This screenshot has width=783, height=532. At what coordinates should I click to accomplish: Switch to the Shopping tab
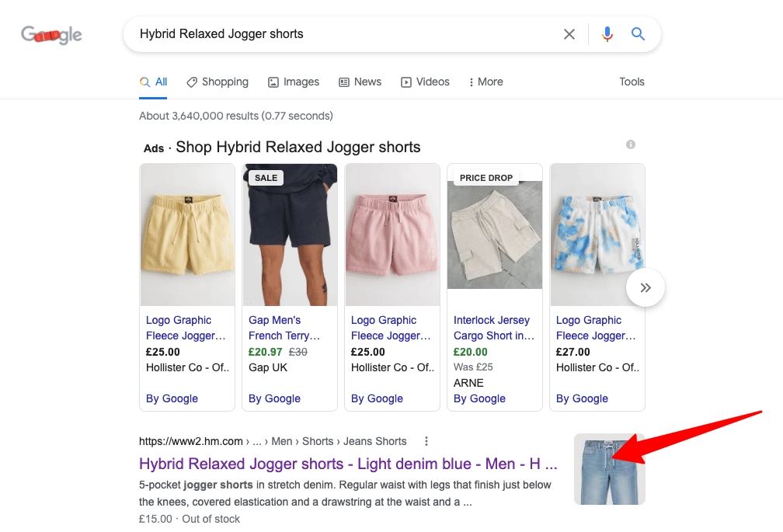point(217,82)
